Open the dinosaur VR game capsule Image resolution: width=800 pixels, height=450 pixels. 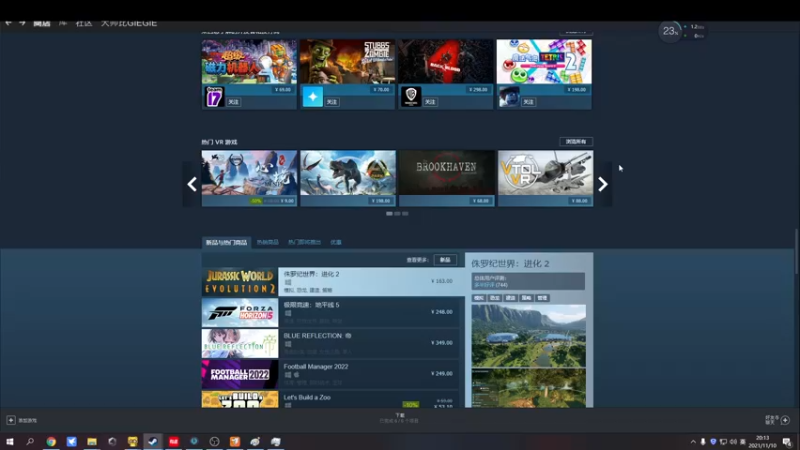[348, 178]
